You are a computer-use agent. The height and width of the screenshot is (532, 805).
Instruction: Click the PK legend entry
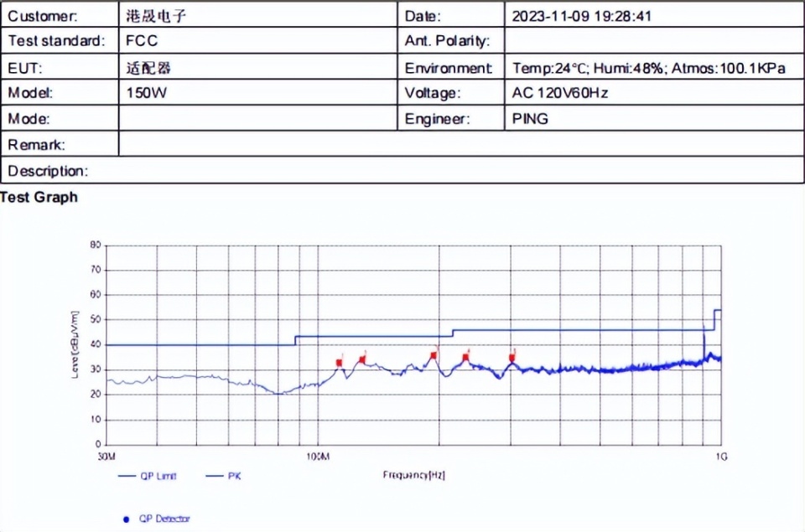[223, 476]
